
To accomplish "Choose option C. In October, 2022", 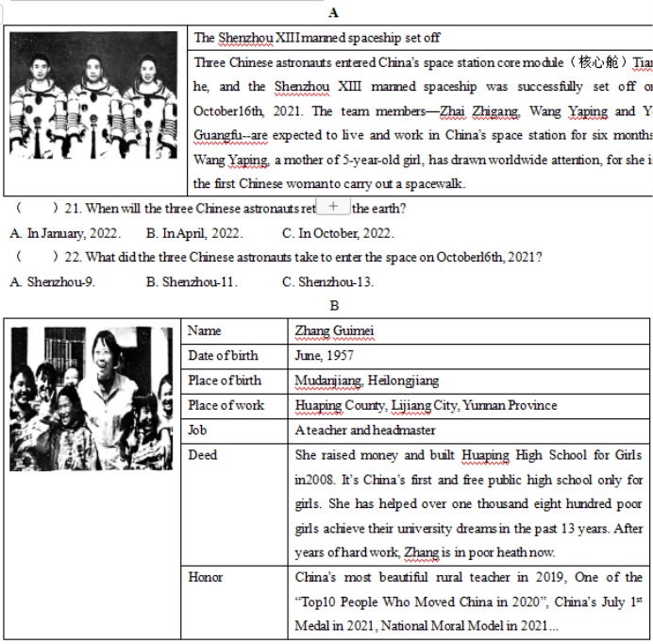I will pos(338,233).
